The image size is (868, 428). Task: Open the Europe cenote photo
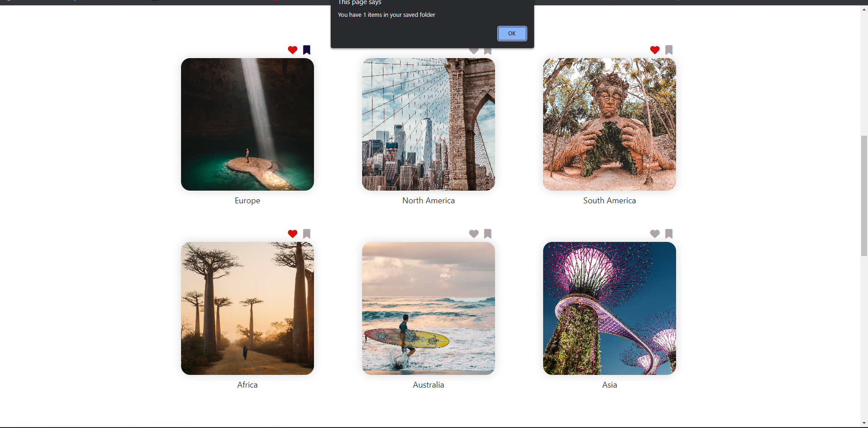click(247, 124)
